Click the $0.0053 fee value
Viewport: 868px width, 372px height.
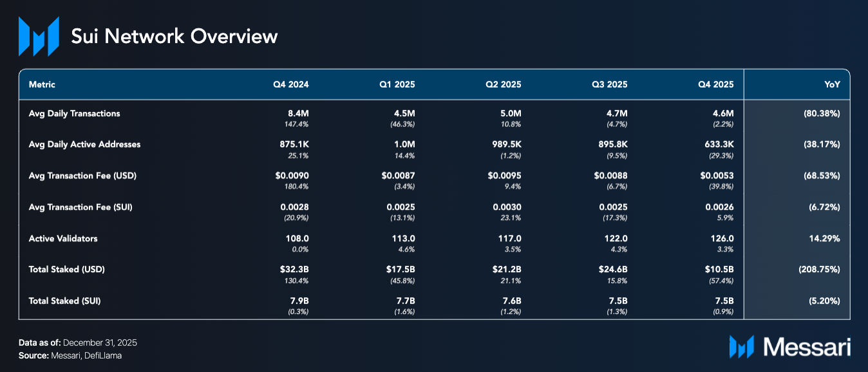(x=717, y=176)
